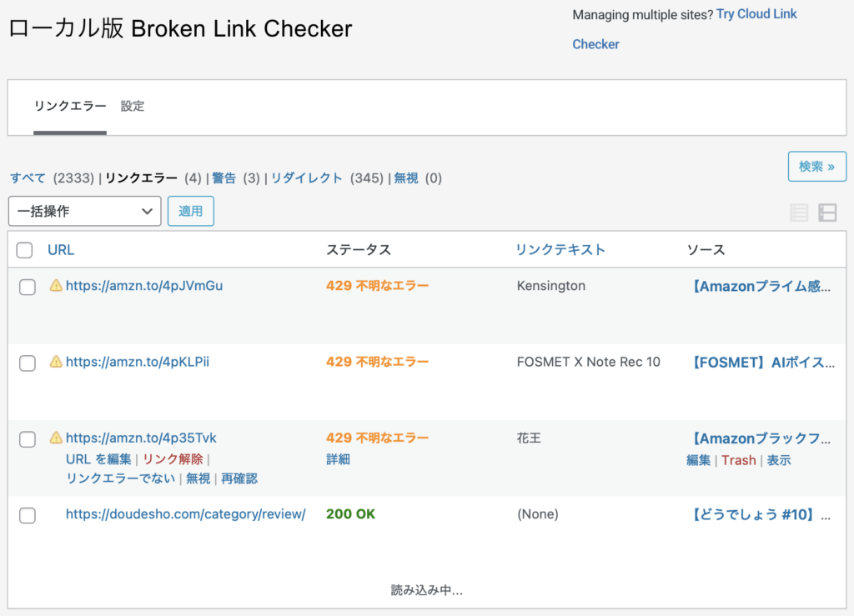Switch to excerpt view using the view icon
The image size is (854, 616).
pos(827,213)
